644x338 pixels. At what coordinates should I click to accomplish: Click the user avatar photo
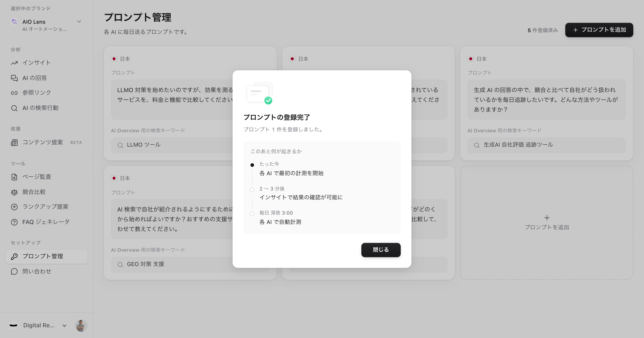[x=81, y=325]
